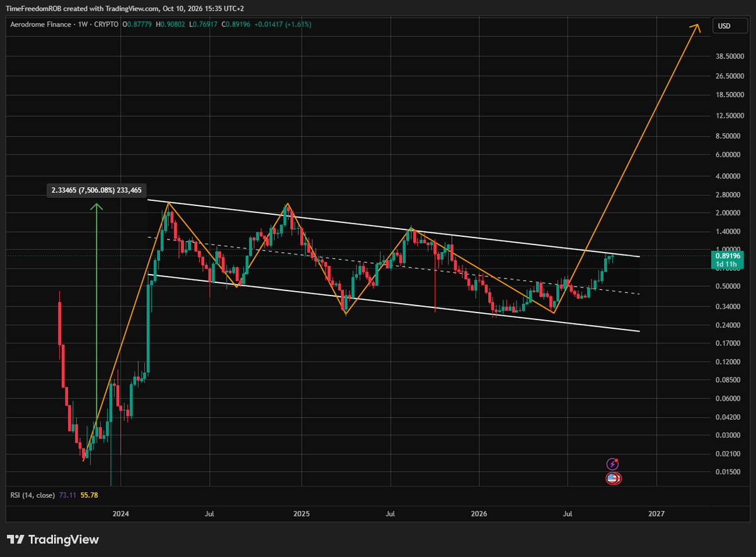Click the 1.40000 price axis label
Viewport: 756px width, 557px height.
pyautogui.click(x=727, y=233)
